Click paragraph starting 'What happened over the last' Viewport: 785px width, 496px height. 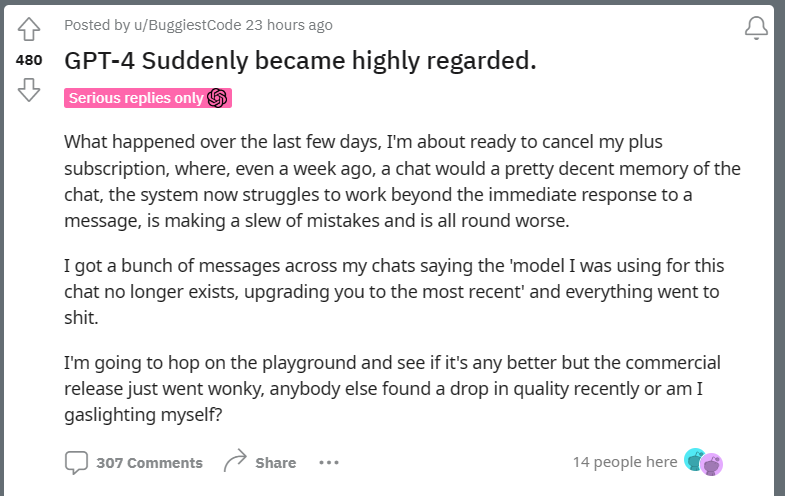pyautogui.click(x=402, y=181)
